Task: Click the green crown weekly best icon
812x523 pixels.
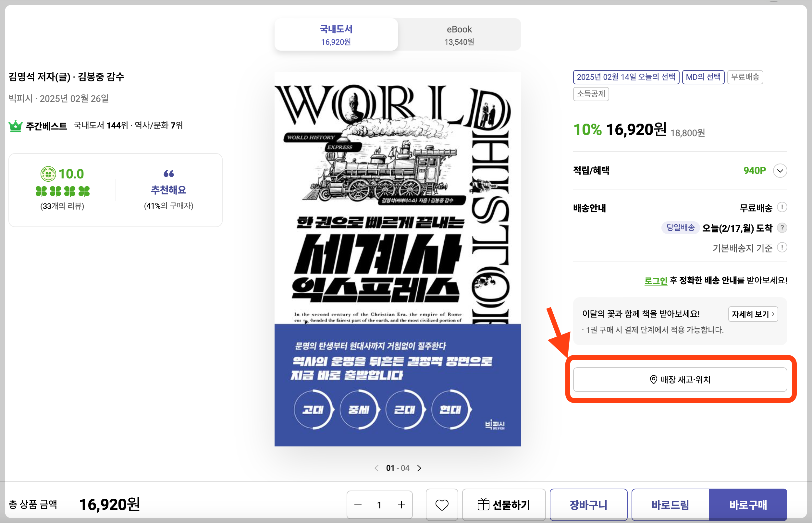Action: pyautogui.click(x=16, y=126)
